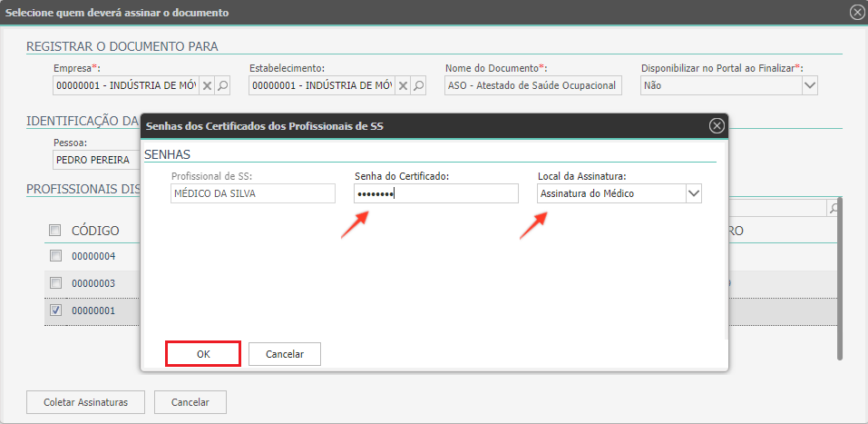Clear the Empresa field with X icon
Image resolution: width=868 pixels, height=424 pixels.
pyautogui.click(x=207, y=86)
